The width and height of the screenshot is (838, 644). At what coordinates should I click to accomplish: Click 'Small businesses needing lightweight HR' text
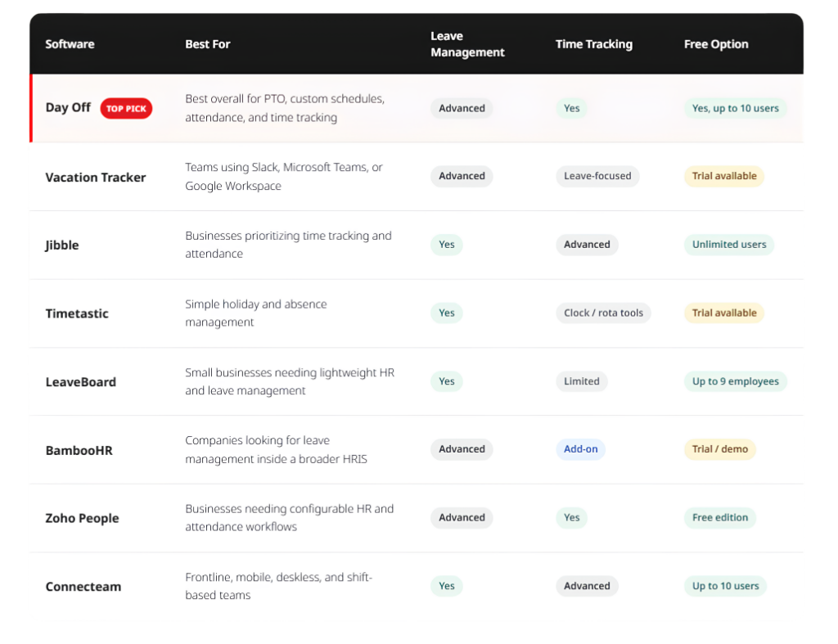tap(290, 381)
